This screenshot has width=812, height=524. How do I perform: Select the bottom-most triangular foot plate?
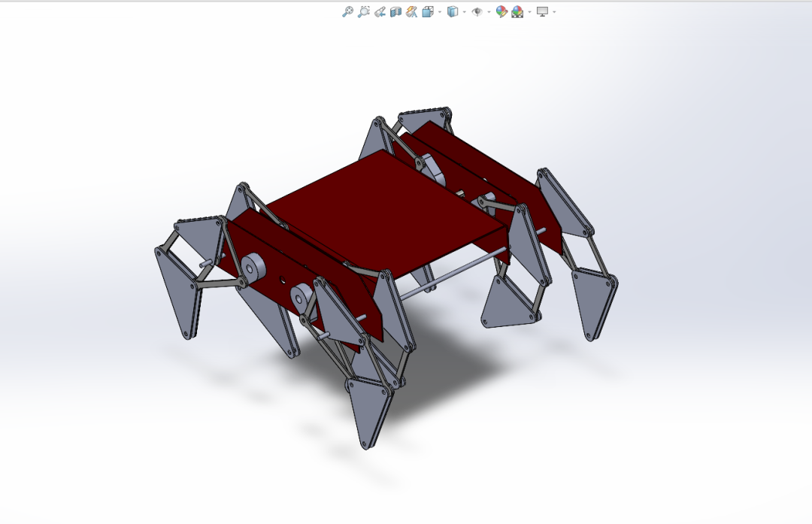[x=368, y=413]
